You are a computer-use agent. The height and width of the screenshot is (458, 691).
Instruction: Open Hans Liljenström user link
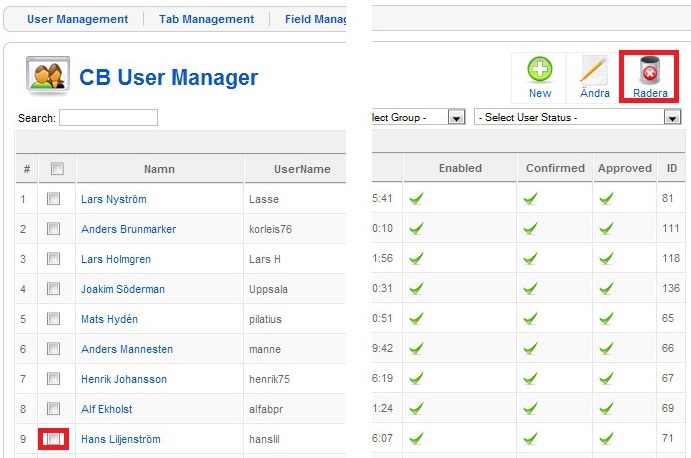(121, 439)
